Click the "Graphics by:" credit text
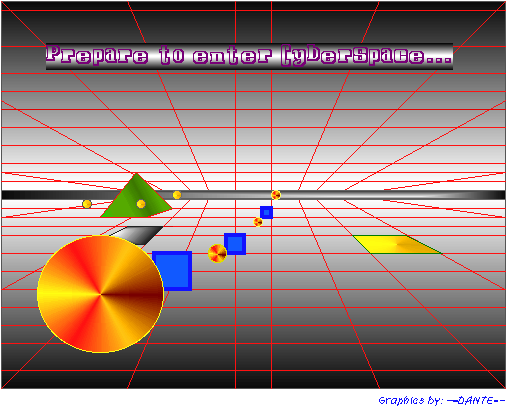 pos(411,400)
